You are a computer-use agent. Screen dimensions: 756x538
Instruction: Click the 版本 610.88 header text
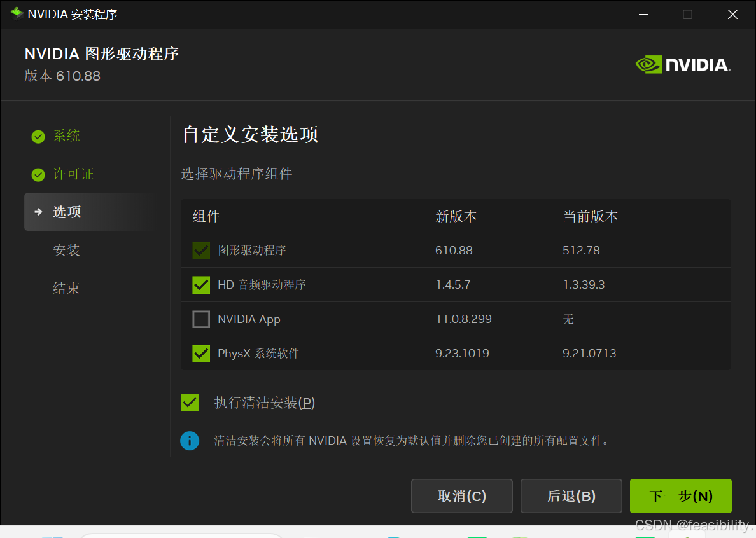pos(62,76)
